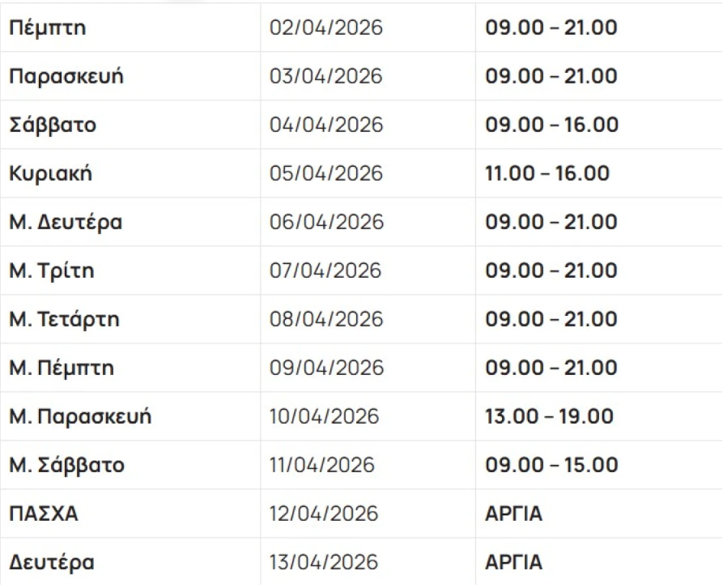Click the Μ. Δευτέρα label
723x588 pixels.
66,223
